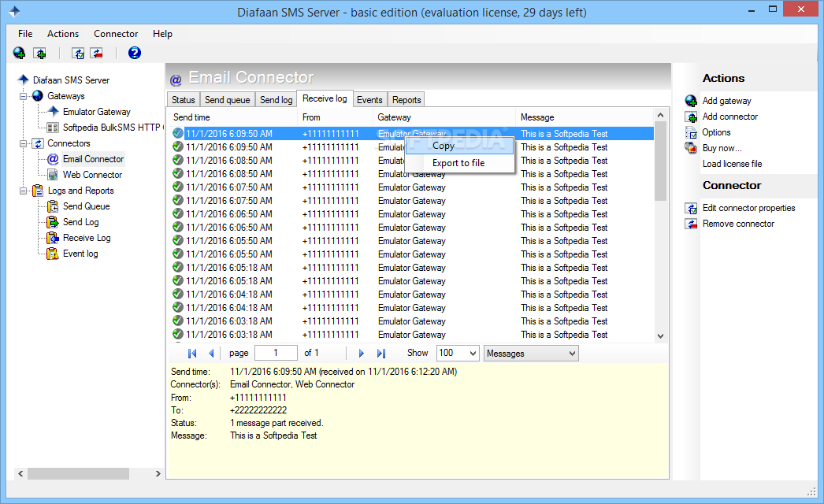
Task: Collapse the Gateways tree node
Action: 23,96
